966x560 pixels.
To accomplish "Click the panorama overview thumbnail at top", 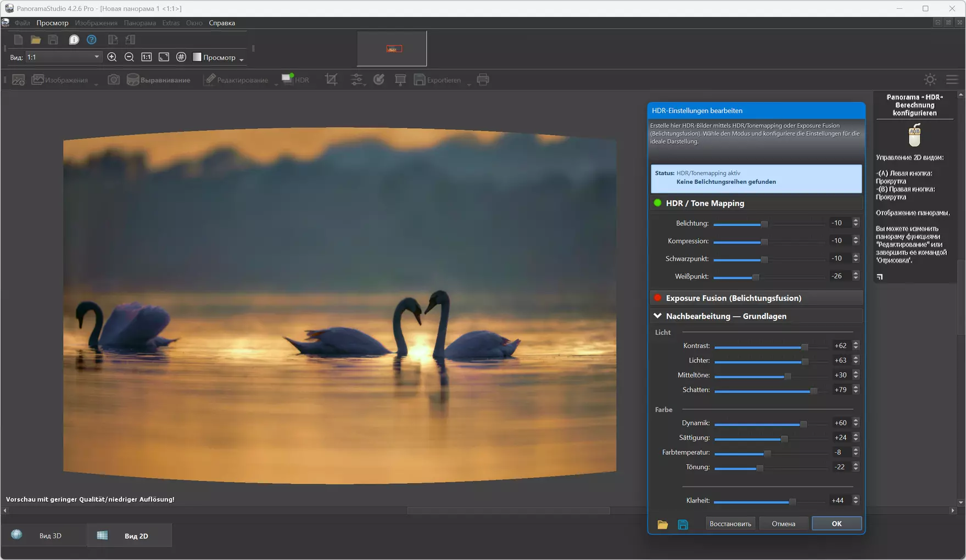I will click(392, 48).
